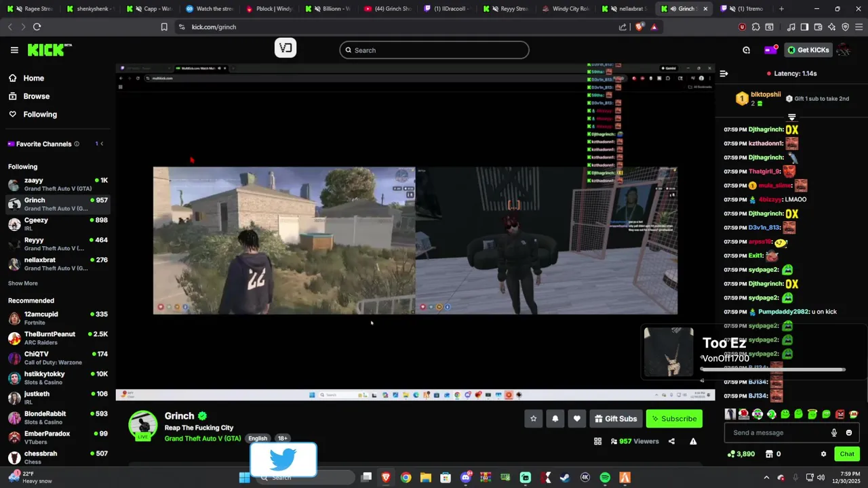Toggle notifications bell for Grinch
The width and height of the screenshot is (868, 488).
555,419
